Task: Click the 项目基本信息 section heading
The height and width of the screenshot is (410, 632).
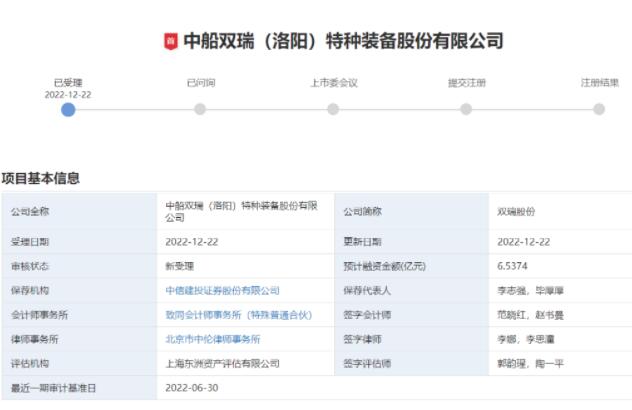Action: [40, 178]
